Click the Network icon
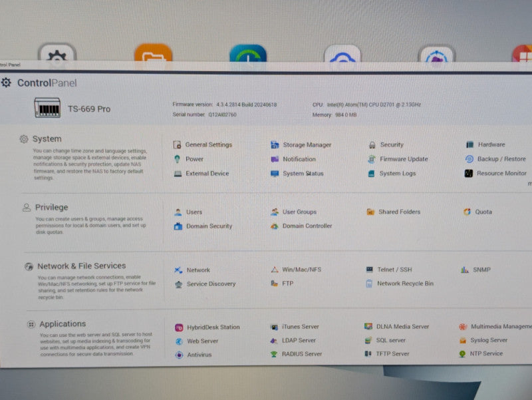Screen dimensions: 532x400 point(178,270)
